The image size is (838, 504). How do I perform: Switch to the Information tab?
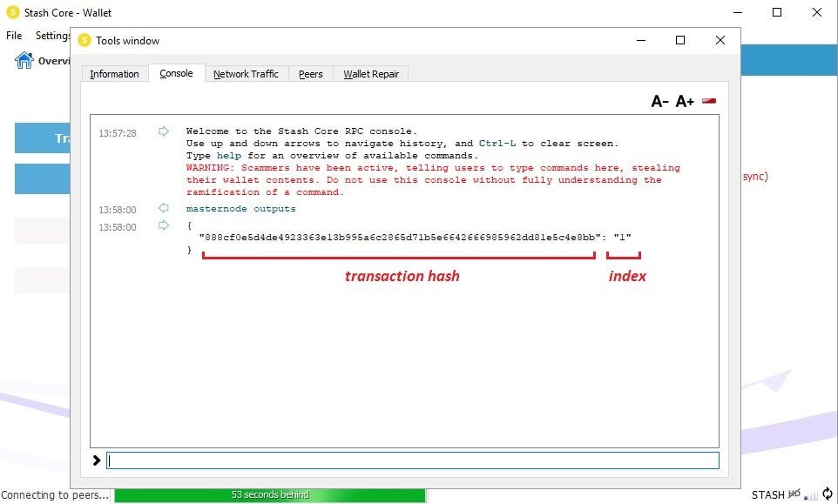pyautogui.click(x=114, y=74)
